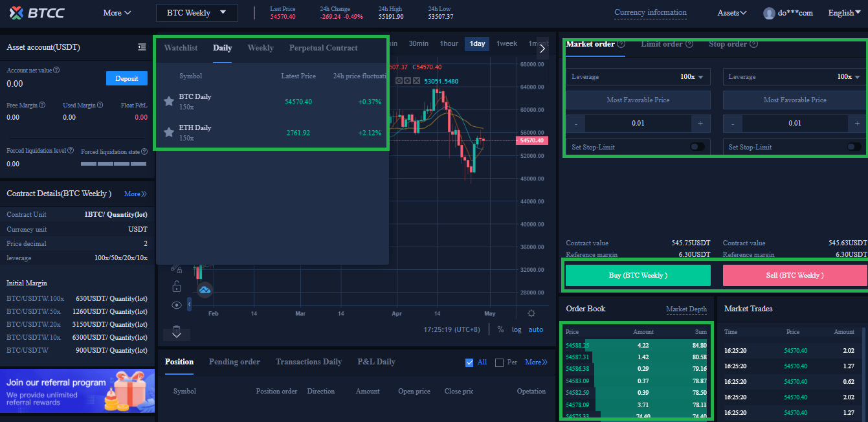Select the Limit order tab
The image size is (868, 422).
click(x=662, y=44)
